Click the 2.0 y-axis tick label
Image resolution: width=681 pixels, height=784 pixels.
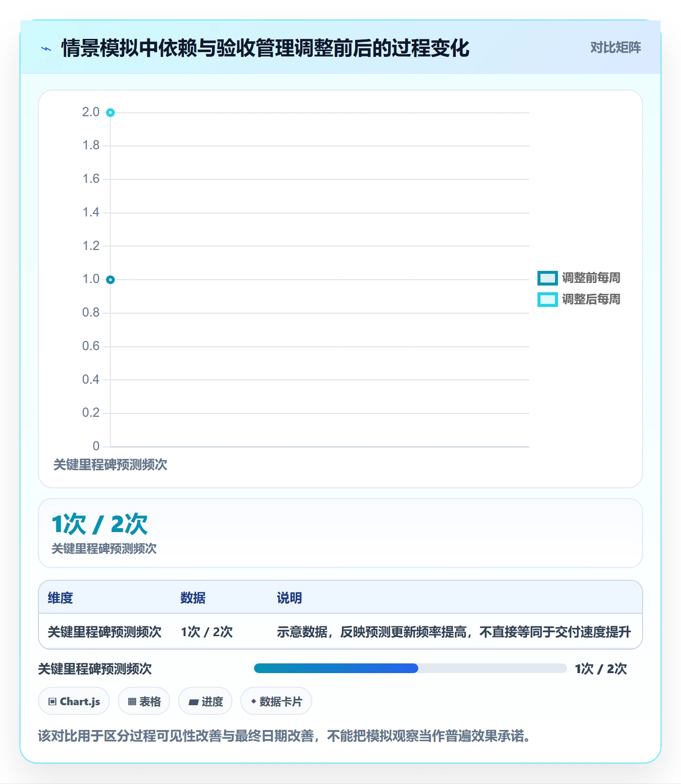(90, 112)
